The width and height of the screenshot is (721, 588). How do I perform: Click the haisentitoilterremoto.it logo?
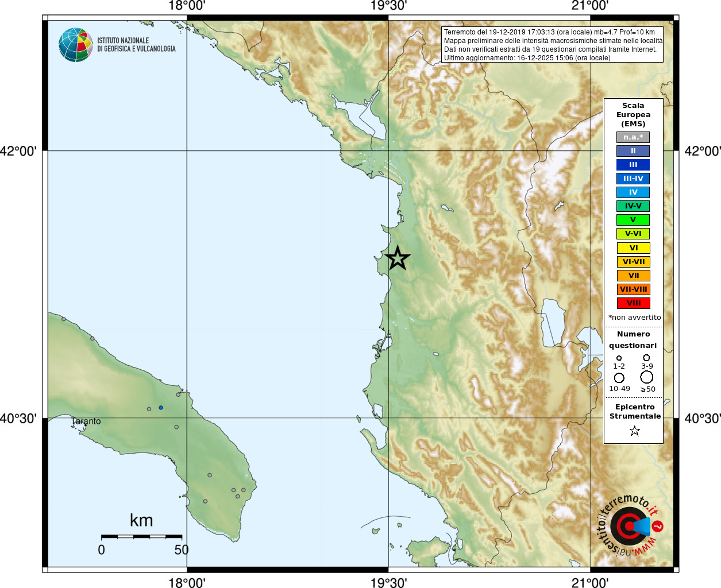click(x=630, y=525)
